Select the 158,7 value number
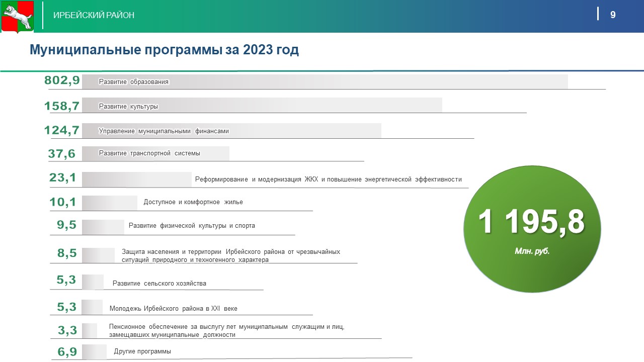Screen dimensions: 644x362 coord(62,106)
